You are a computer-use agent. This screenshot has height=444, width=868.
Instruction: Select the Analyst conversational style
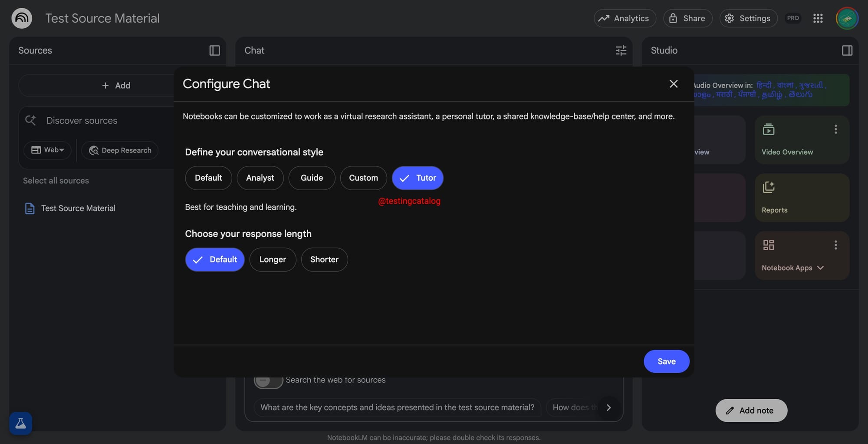coord(260,178)
